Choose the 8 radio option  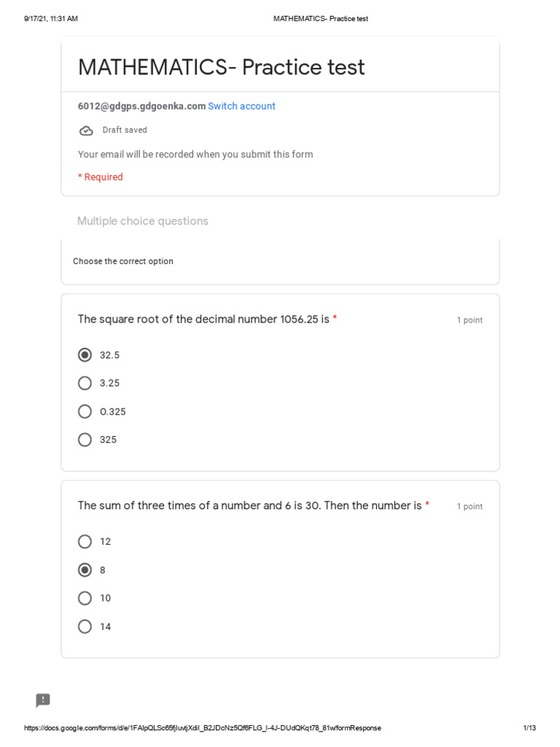(x=85, y=570)
